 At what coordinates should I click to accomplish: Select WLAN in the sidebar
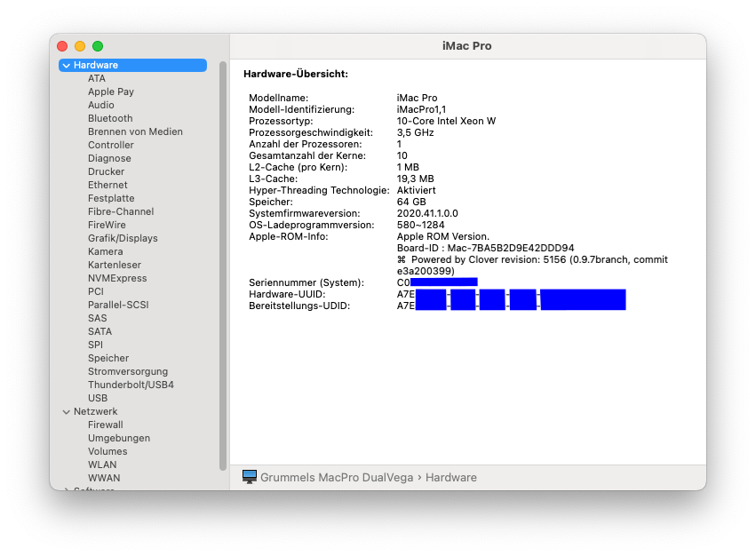click(102, 465)
